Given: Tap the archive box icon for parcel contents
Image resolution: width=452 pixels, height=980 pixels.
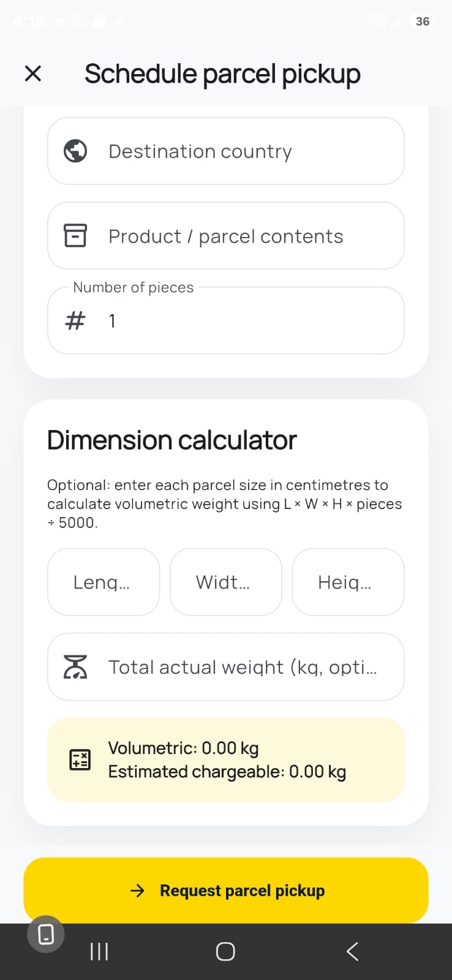Looking at the screenshot, I should pos(75,236).
